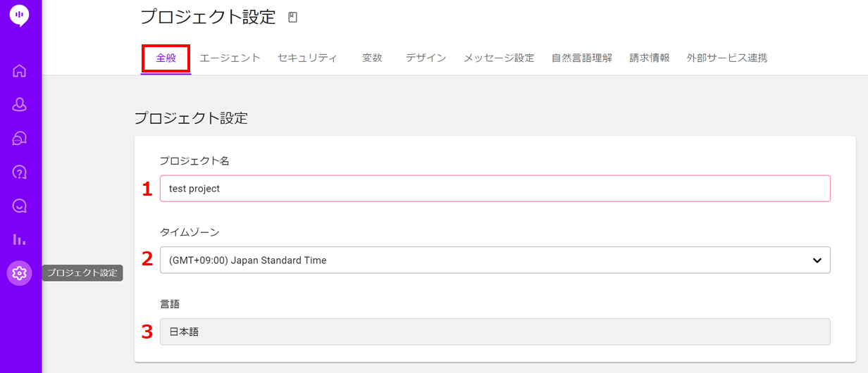
Task: Open the user profile sidebar icon
Action: click(x=20, y=104)
